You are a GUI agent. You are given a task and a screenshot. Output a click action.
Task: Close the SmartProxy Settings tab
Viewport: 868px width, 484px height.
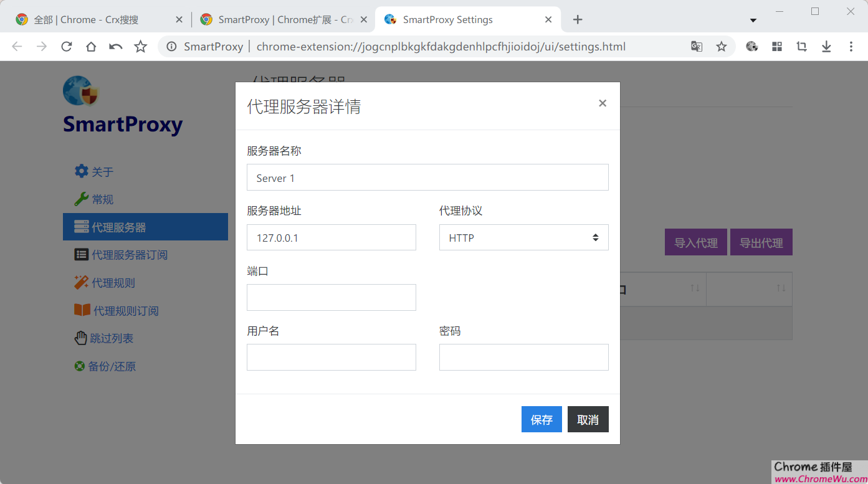point(548,20)
